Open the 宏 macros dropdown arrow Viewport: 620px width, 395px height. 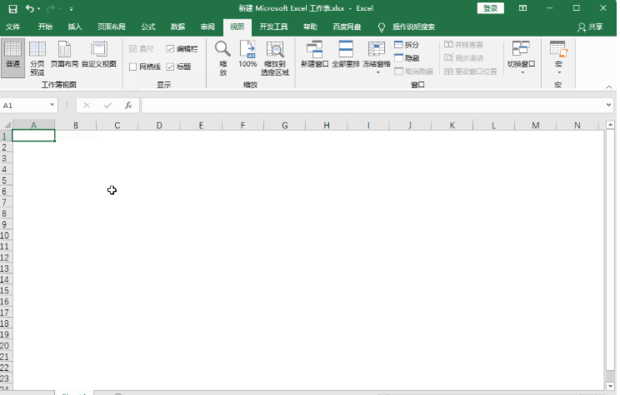pyautogui.click(x=559, y=73)
